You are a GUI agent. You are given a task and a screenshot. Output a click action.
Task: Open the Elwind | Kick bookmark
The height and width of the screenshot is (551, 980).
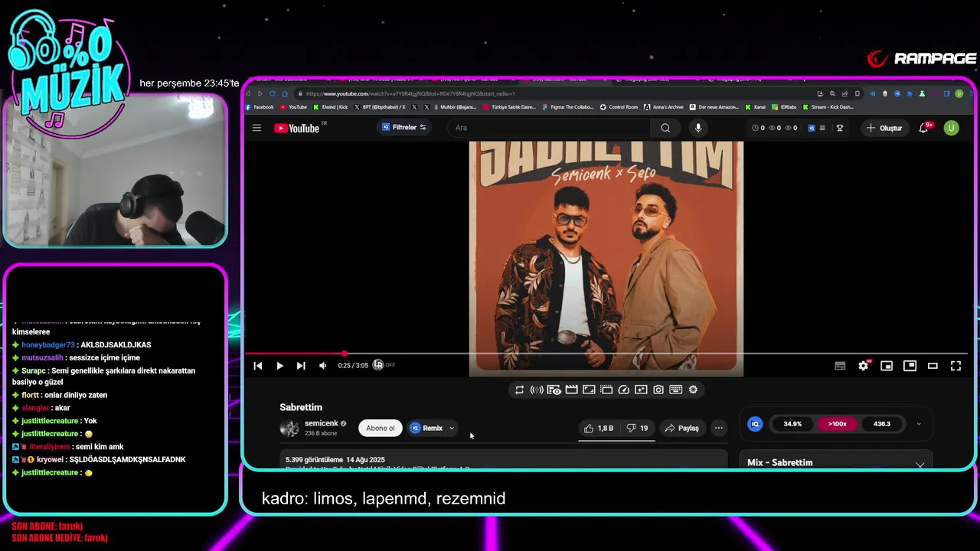click(x=330, y=107)
